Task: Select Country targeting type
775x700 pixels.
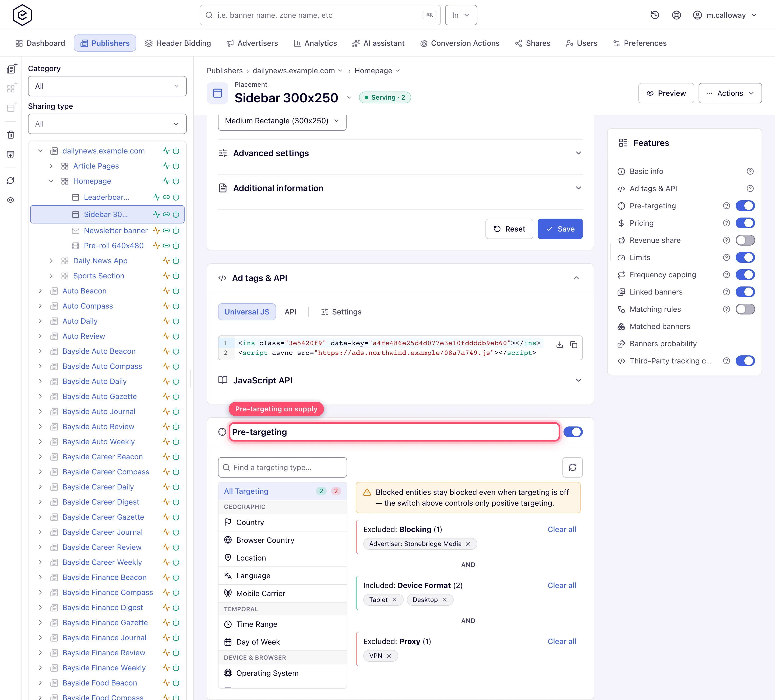Action: (x=282, y=522)
